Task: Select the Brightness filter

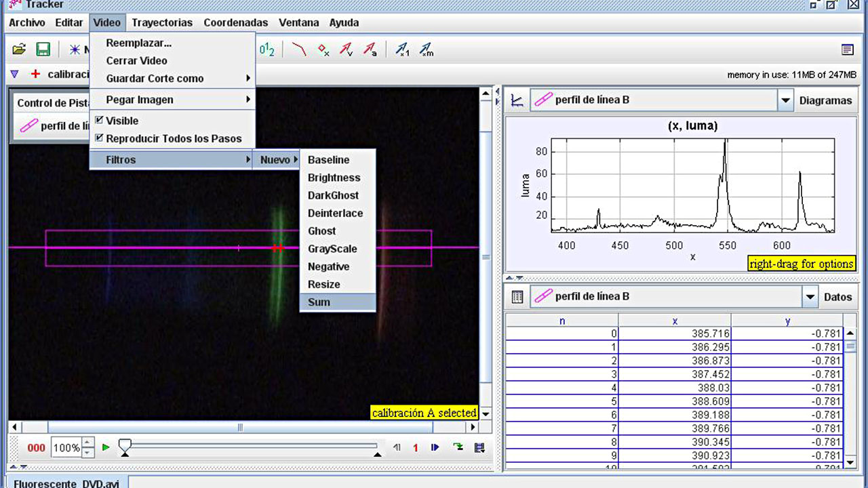Action: click(338, 178)
